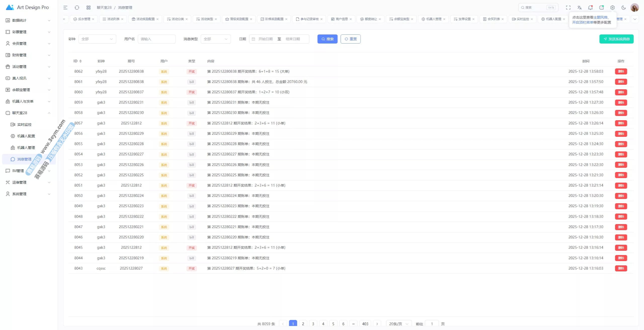The height and width of the screenshot is (330, 644).
Task: Open the 20条/页 page size selector
Action: click(399, 324)
